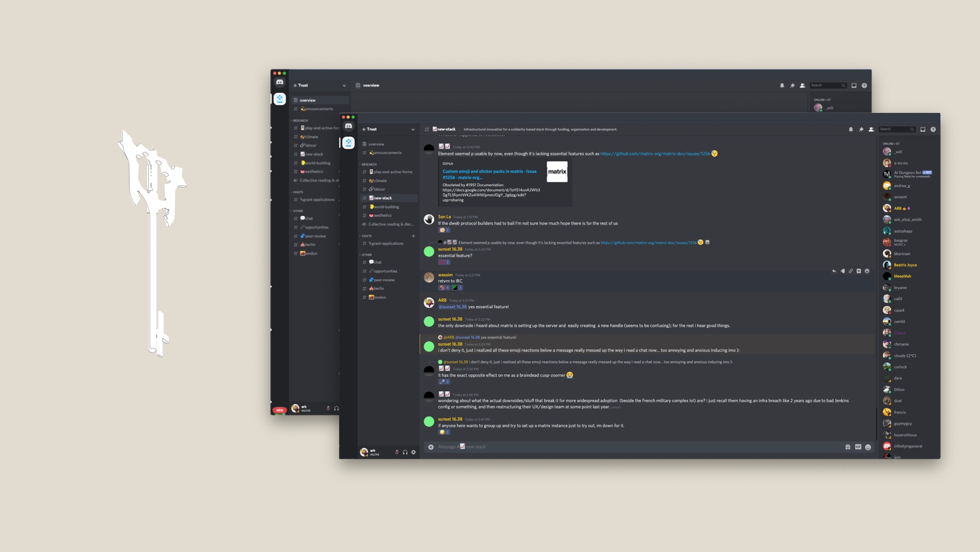Collapse RESEARCH category in front window

click(369, 164)
